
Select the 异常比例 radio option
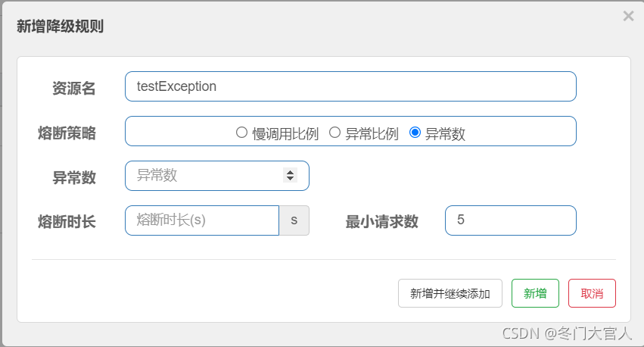[334, 133]
